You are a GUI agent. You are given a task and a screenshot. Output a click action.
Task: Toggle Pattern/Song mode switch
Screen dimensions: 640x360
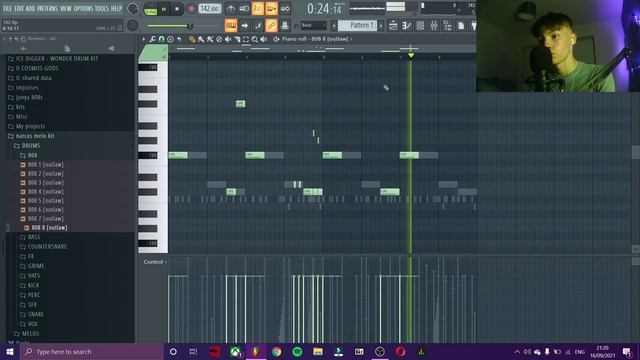click(150, 9)
